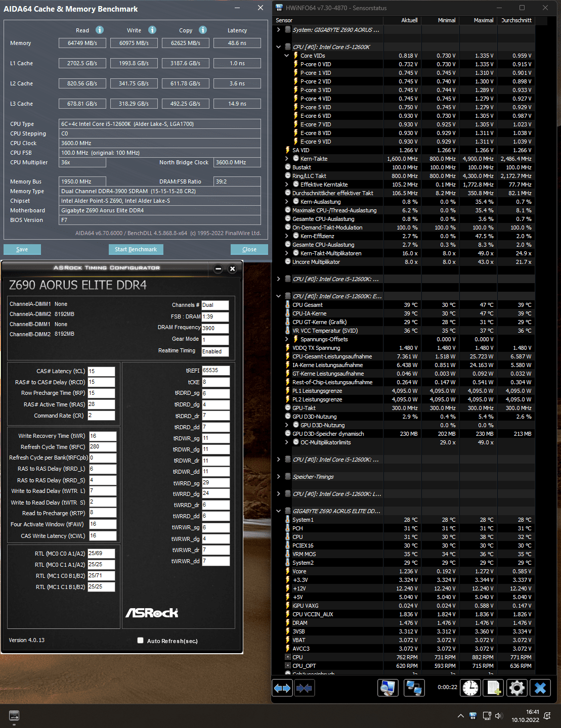Click the Durchschnitt column header
Image resolution: width=561 pixels, height=728 pixels.
tap(516, 20)
